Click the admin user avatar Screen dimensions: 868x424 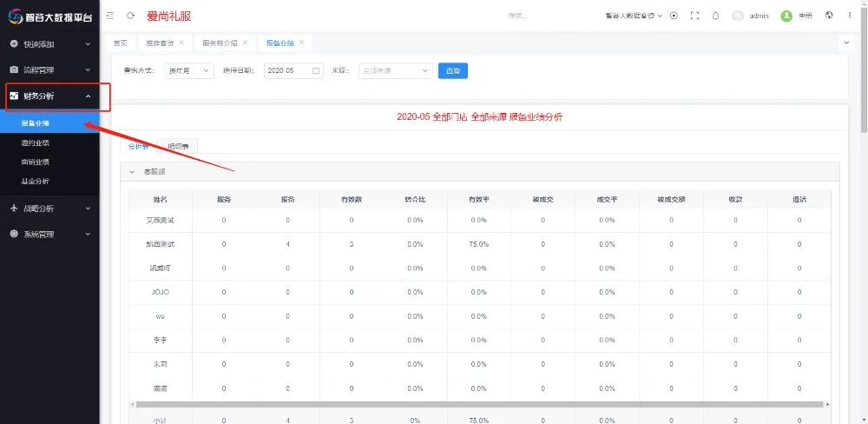pos(738,16)
